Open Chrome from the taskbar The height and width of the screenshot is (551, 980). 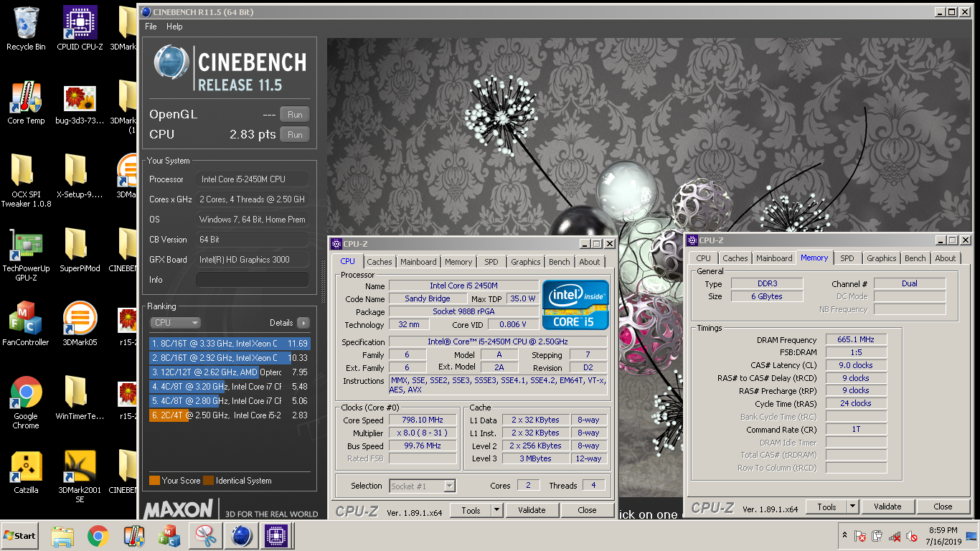pyautogui.click(x=98, y=536)
